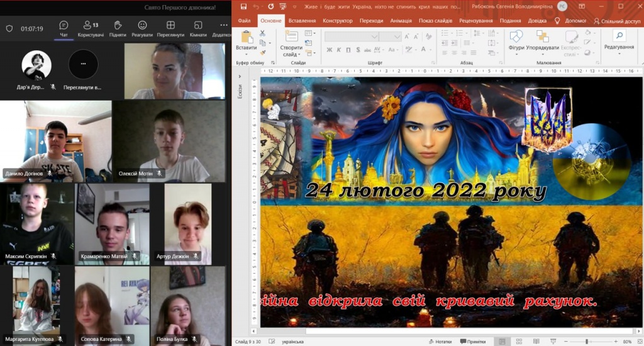Click the Спільний доступ share button
644x346 pixels.
point(616,21)
